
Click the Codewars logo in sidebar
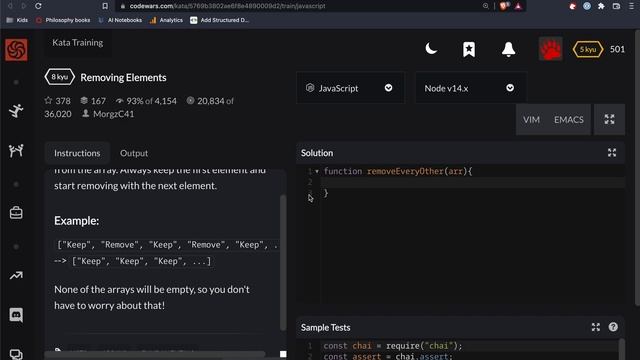click(16, 50)
